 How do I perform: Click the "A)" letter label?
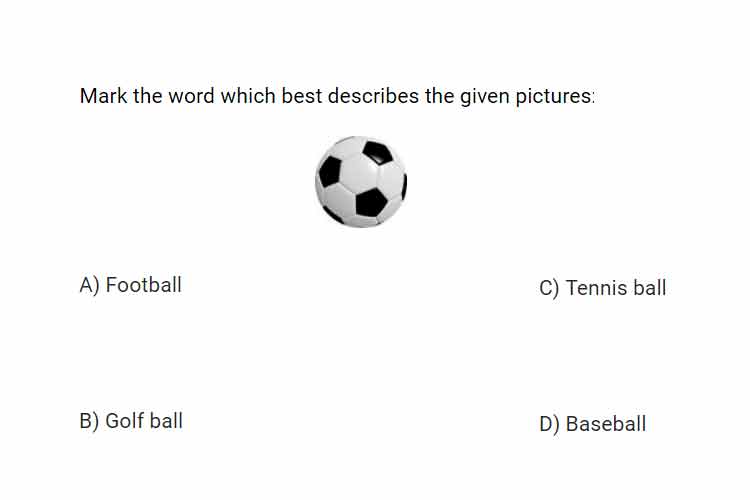pos(89,285)
